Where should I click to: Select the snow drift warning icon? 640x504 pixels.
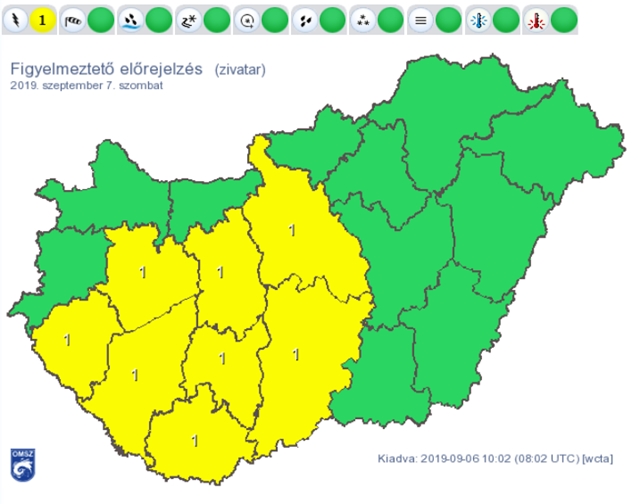coord(189,20)
